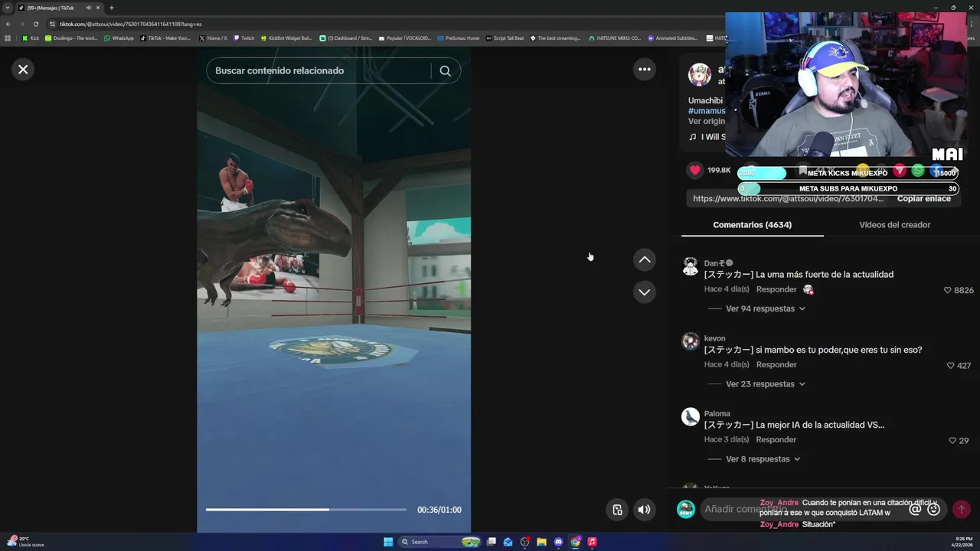Focus the 'Buscar contenido relacionado' search field
The height and width of the screenshot is (551, 980).
pos(318,70)
